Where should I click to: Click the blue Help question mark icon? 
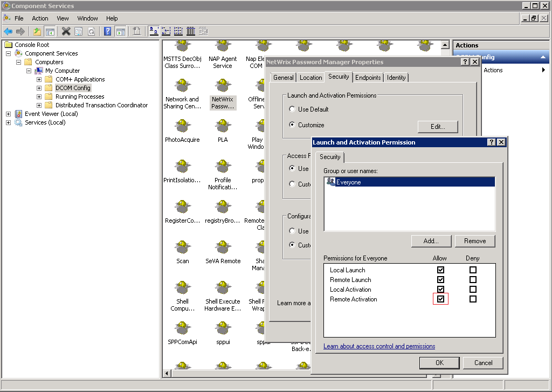[x=107, y=31]
